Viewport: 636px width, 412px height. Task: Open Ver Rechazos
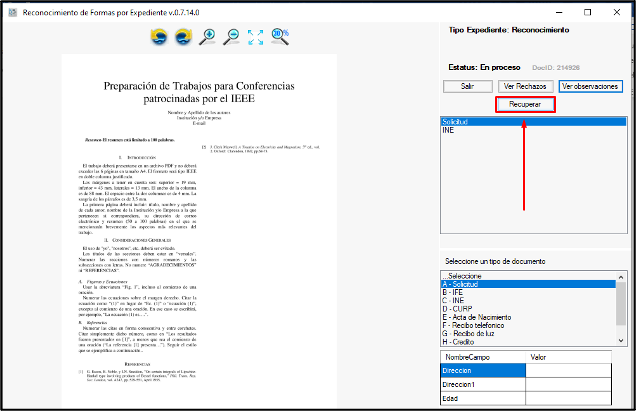coord(524,87)
